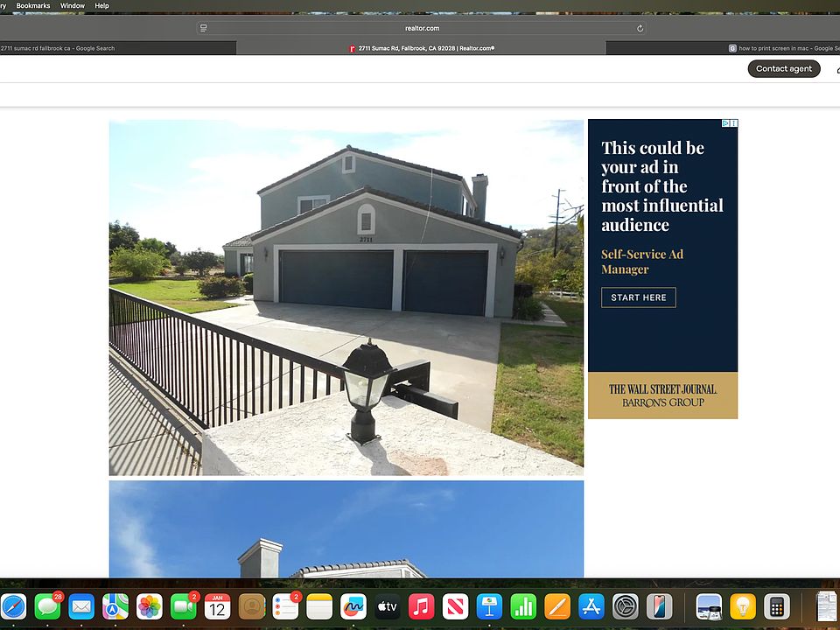The width and height of the screenshot is (840, 630).
Task: Open System Settings gear in dock
Action: tap(626, 606)
